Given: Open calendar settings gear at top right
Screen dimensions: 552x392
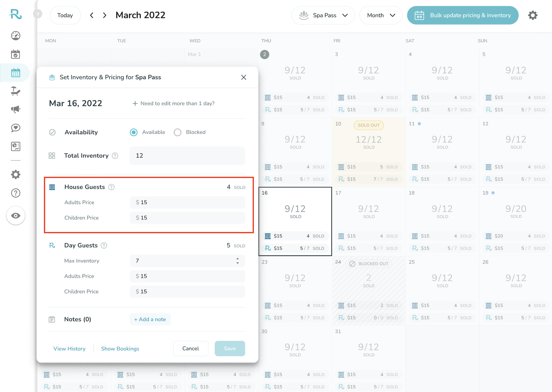Looking at the screenshot, I should [x=533, y=15].
